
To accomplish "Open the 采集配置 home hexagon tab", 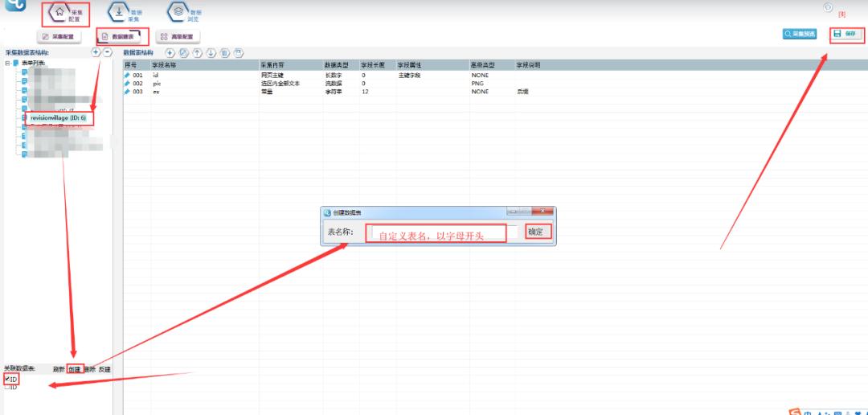I will click(x=64, y=14).
